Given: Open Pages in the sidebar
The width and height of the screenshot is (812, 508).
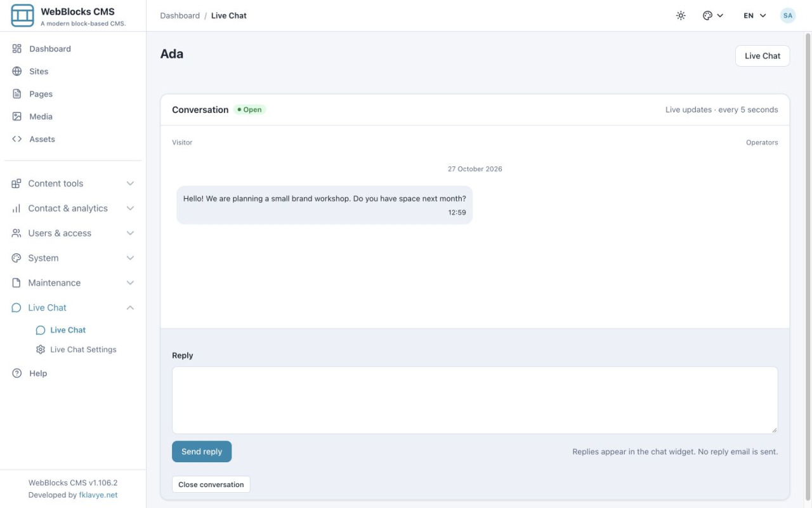Looking at the screenshot, I should [x=73, y=94].
